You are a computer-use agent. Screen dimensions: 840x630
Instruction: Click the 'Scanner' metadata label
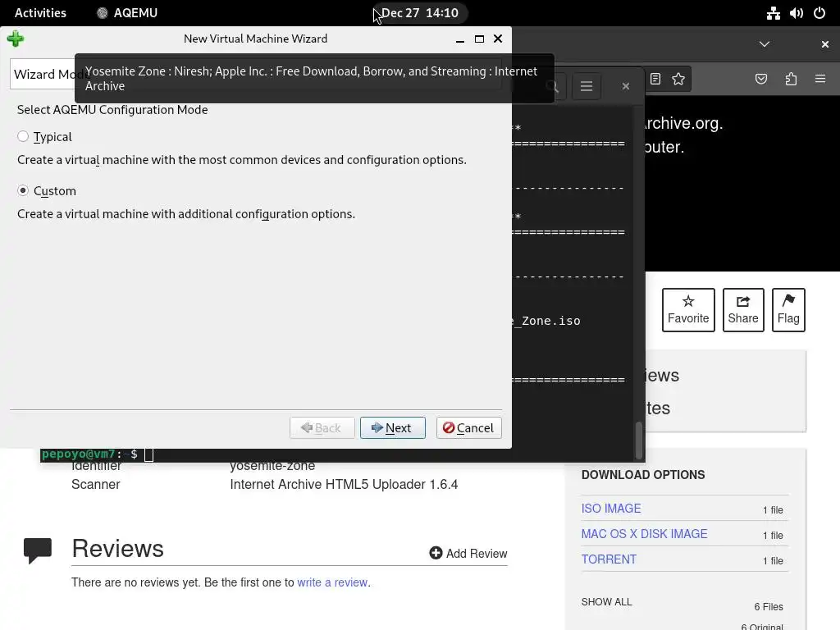96,484
